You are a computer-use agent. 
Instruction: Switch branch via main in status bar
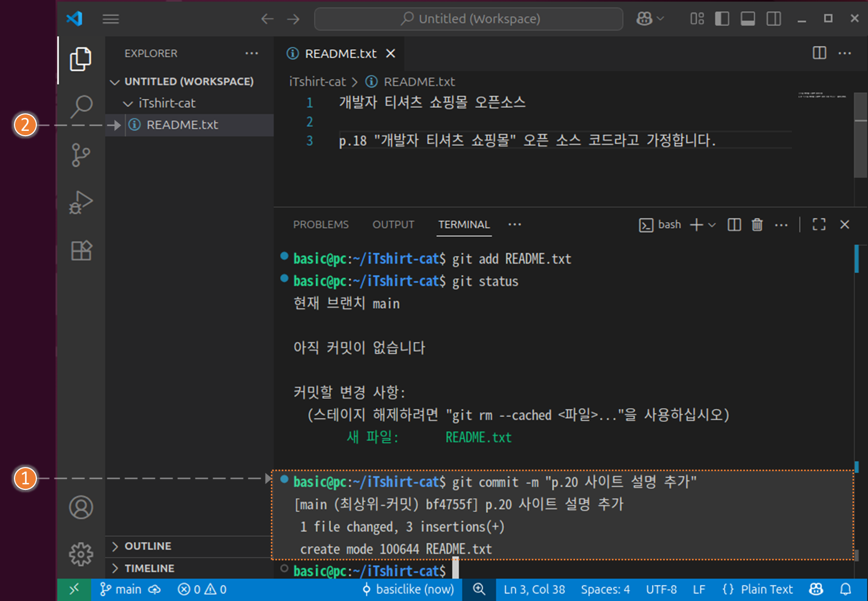121,589
